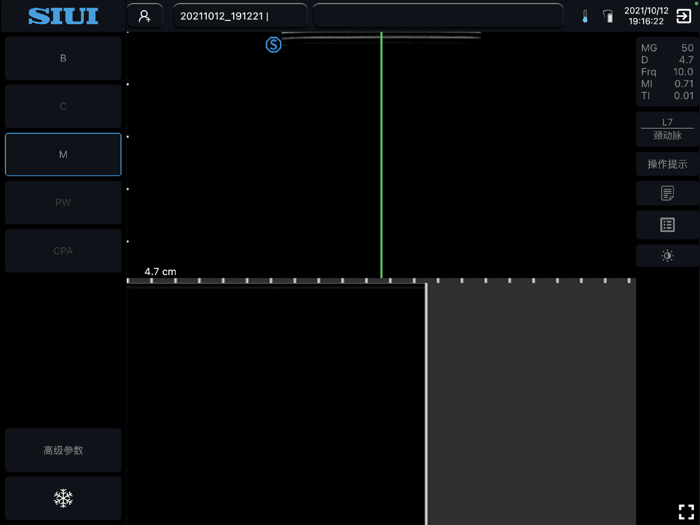Click the 4.7 cm depth label
Screen dimensions: 700x525
coord(160,271)
